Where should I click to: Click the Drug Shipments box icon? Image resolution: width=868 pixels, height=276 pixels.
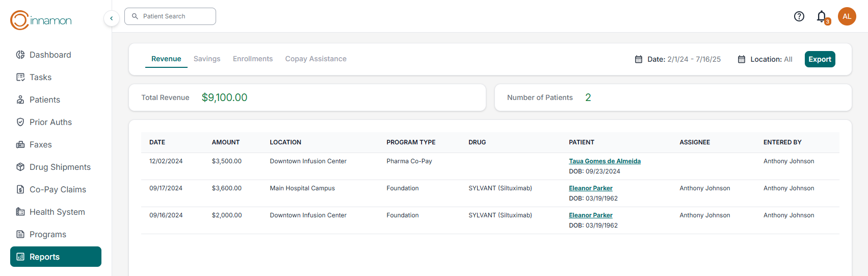tap(20, 167)
